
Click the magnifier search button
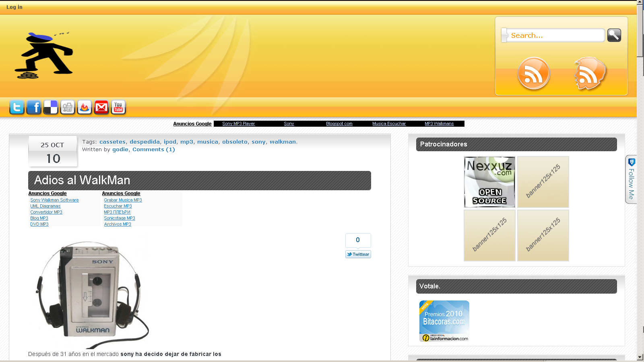point(614,35)
